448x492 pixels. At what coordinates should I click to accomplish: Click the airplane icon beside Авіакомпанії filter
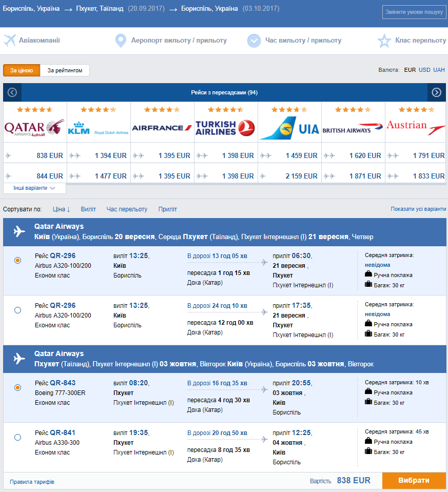pyautogui.click(x=10, y=41)
